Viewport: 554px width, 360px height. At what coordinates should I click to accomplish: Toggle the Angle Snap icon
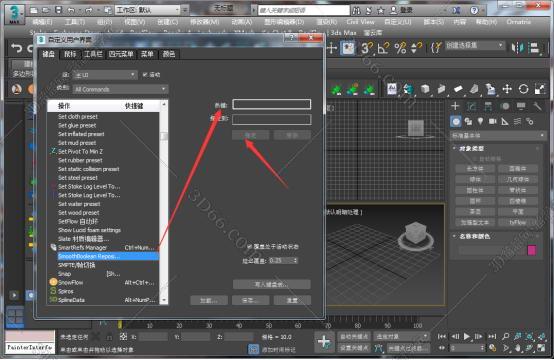(x=383, y=48)
